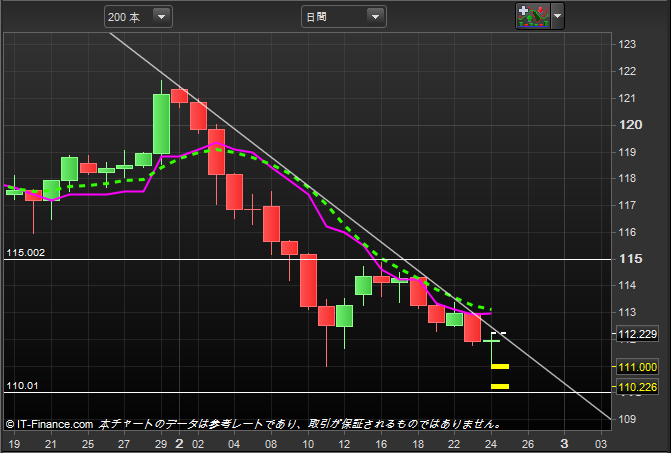Open the 日間 timeframe dropdown
Image resolution: width=671 pixels, height=453 pixels.
(x=344, y=17)
